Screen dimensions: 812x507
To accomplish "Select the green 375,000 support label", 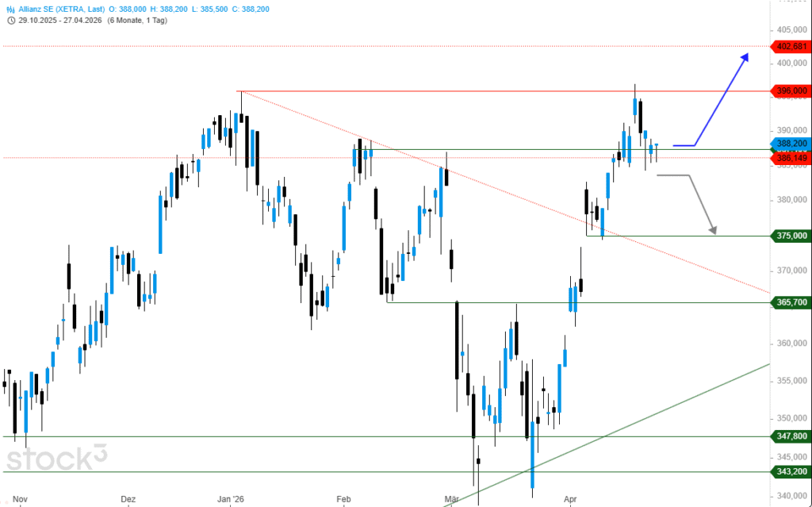I will pyautogui.click(x=790, y=236).
